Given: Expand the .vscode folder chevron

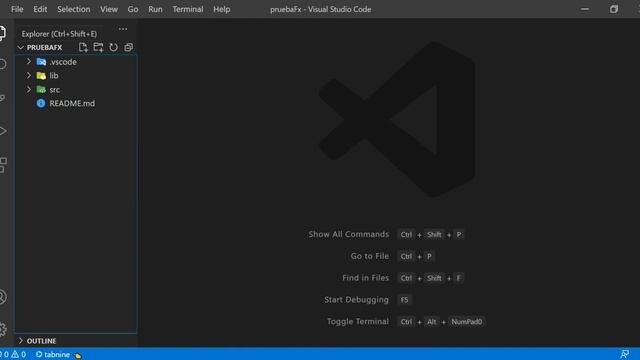Looking at the screenshot, I should pos(29,61).
